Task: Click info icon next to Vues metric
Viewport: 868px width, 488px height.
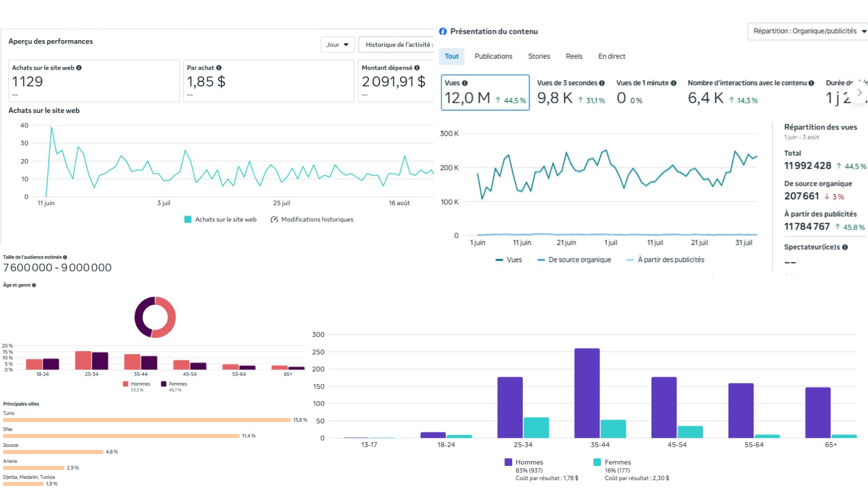Action: [465, 83]
